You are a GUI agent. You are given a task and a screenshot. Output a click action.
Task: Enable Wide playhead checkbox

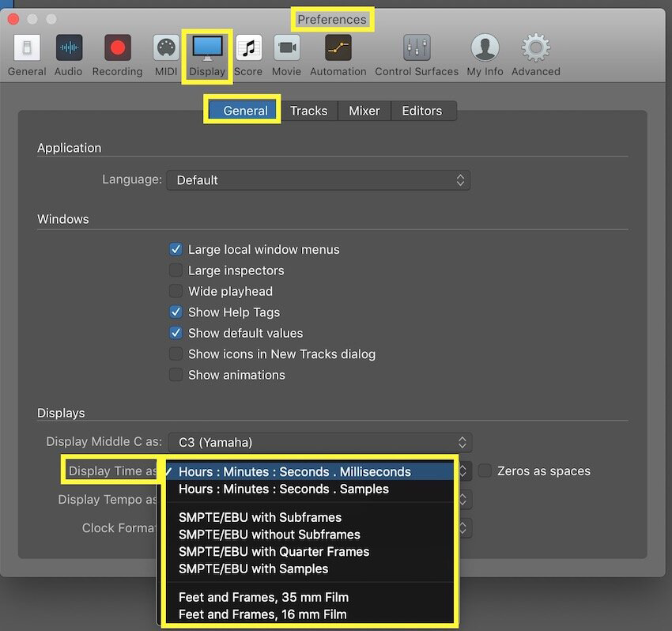[x=176, y=292]
